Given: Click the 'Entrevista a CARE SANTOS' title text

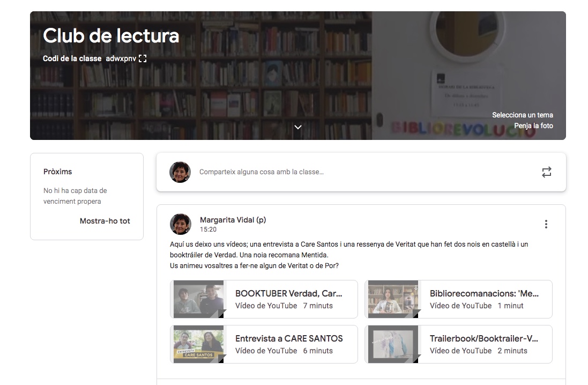Looking at the screenshot, I should [288, 338].
